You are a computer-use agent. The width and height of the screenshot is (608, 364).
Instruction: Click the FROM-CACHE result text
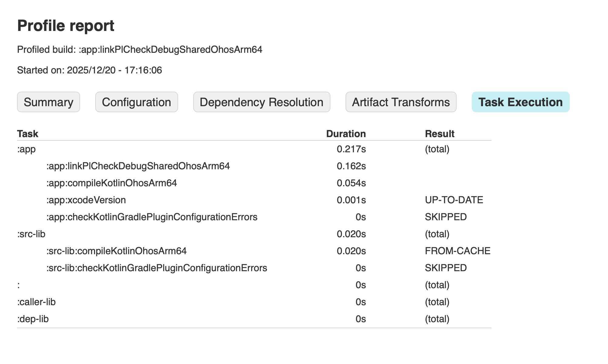coord(458,251)
